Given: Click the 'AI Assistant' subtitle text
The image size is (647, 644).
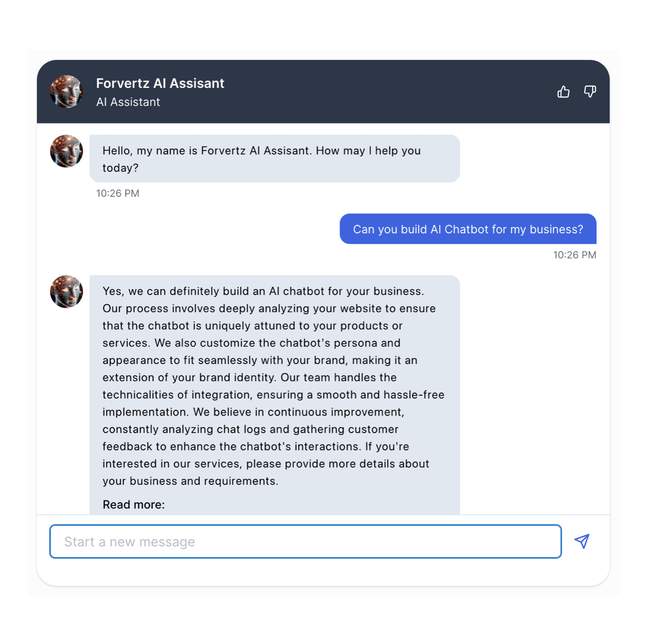Looking at the screenshot, I should pyautogui.click(x=128, y=102).
